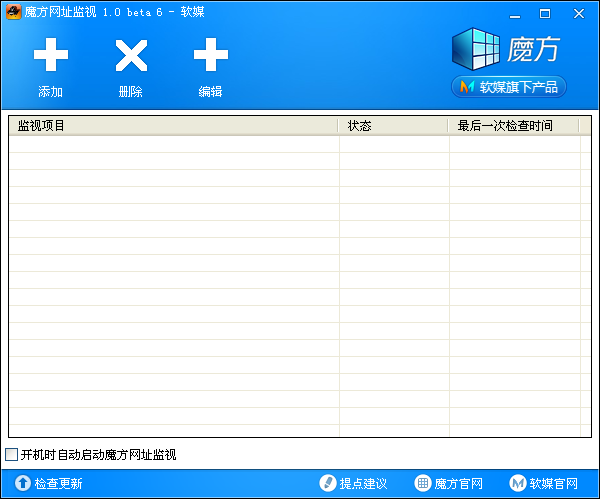The width and height of the screenshot is (600, 500).
Task: Click the 魔方 cube logo
Action: coord(476,49)
